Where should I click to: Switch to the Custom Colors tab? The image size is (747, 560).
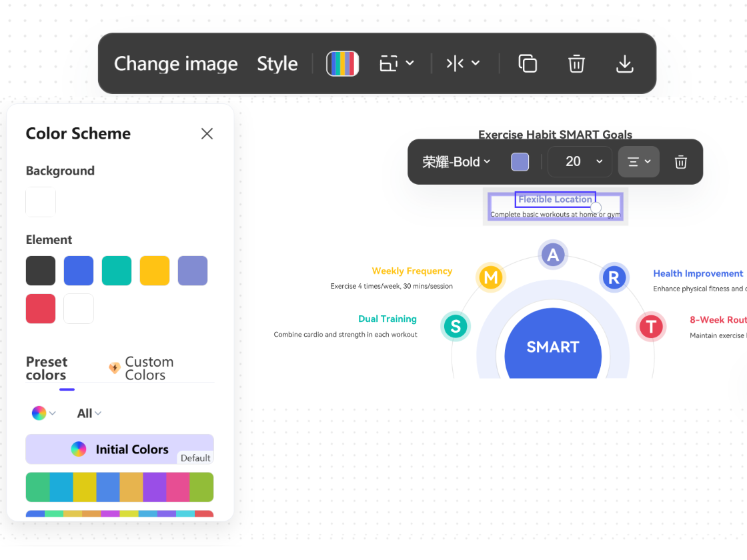(148, 367)
